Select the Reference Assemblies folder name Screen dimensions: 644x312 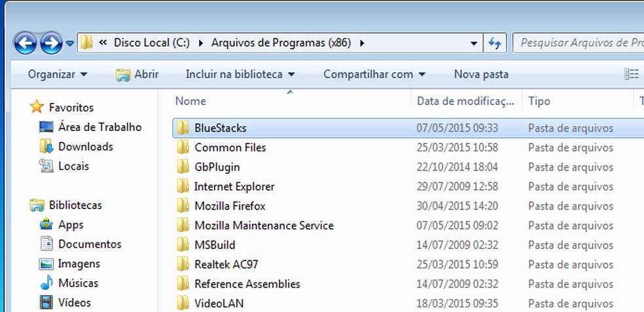pos(247,284)
